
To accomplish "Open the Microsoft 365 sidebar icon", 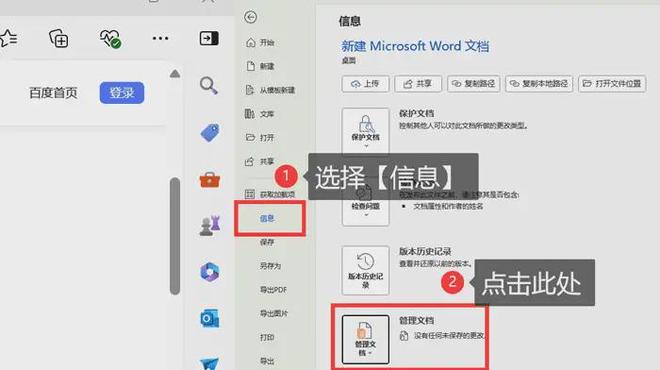I will (210, 272).
